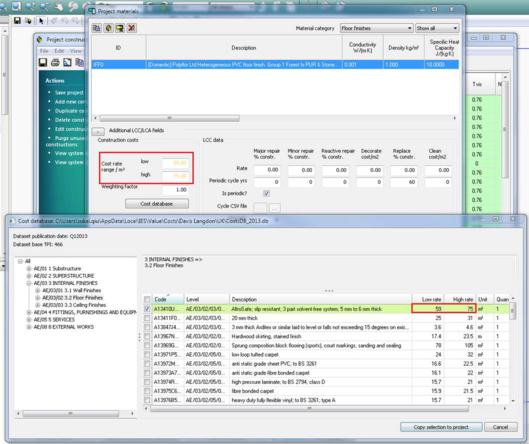Toggle the select-all checkbox in table header
This screenshot has height=444, width=529.
click(147, 299)
